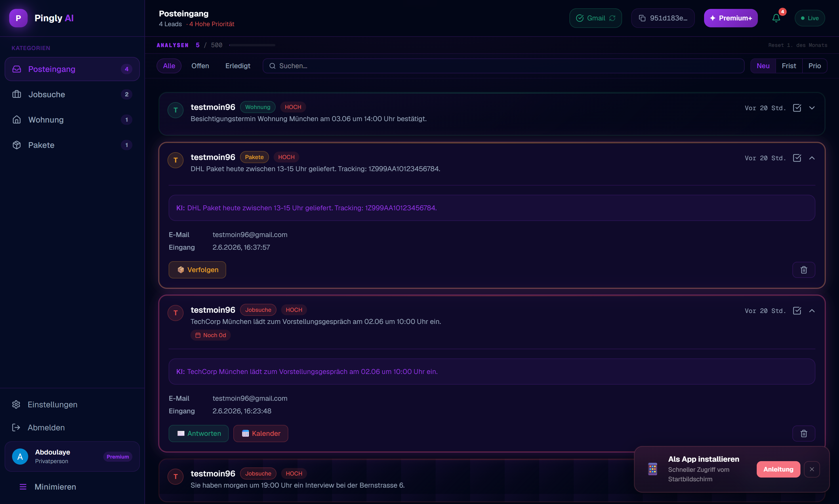
Task: Expand the Besichtigungstermin Wohnung card
Action: point(812,108)
